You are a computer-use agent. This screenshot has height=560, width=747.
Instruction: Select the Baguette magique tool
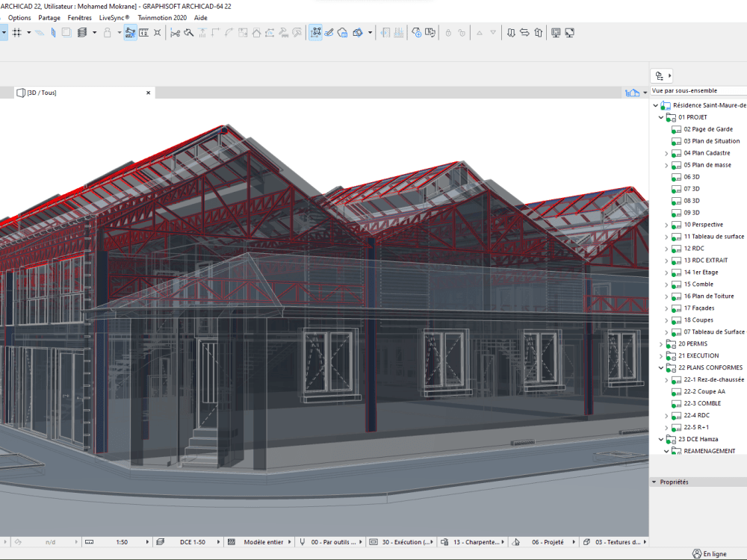[187, 32]
